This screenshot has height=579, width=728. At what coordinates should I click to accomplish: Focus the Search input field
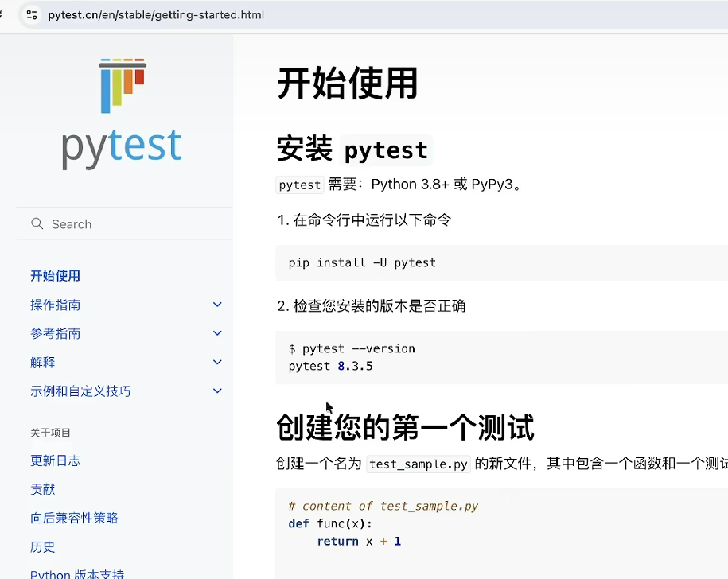coord(124,224)
